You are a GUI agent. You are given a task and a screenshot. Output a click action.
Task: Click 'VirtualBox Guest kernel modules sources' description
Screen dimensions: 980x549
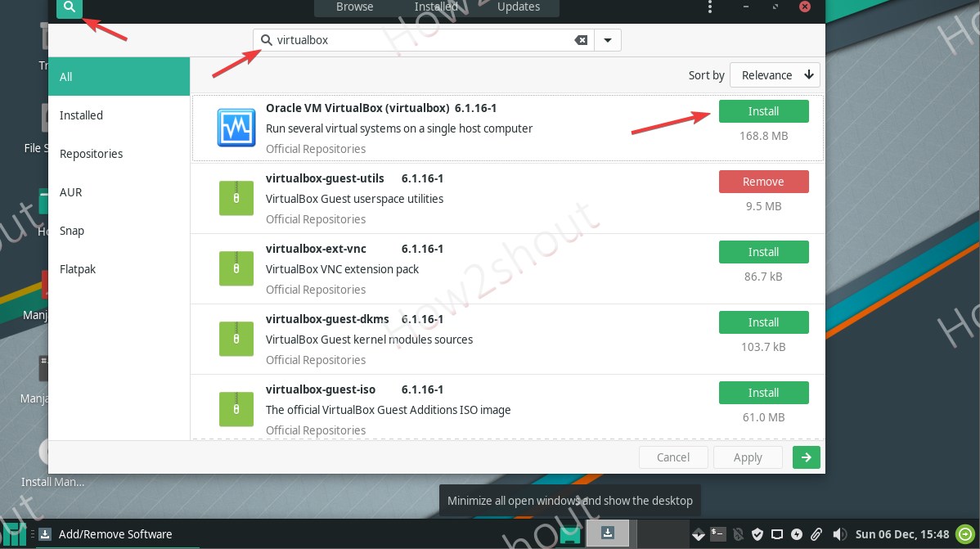(370, 340)
